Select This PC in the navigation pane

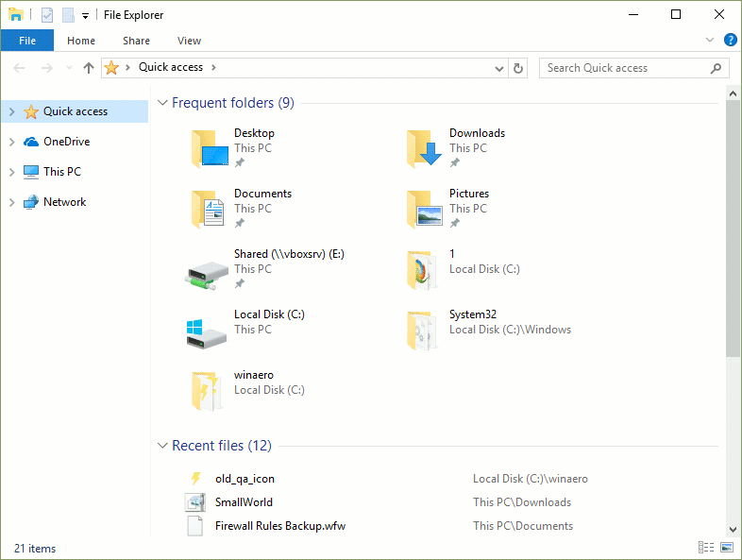[62, 171]
